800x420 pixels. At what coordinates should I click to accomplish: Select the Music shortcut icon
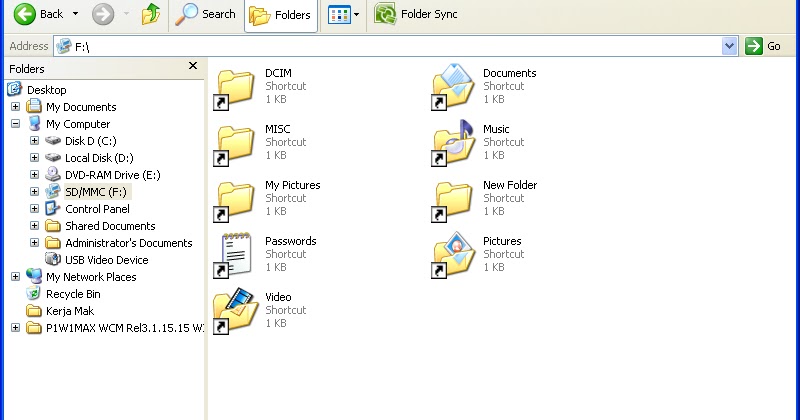(x=453, y=143)
